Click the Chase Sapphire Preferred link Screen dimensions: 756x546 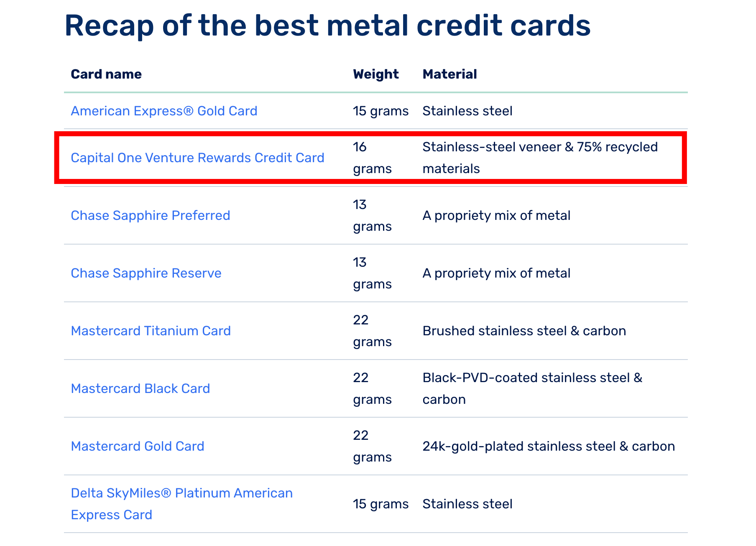[150, 215]
